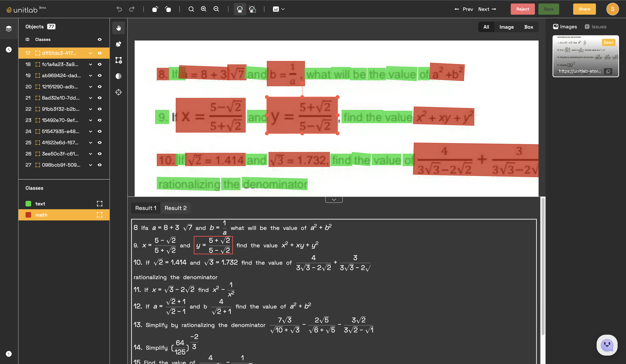Viewport: 626px width, 364px height.
Task: Open the chatbot assistant bubble
Action: click(607, 345)
